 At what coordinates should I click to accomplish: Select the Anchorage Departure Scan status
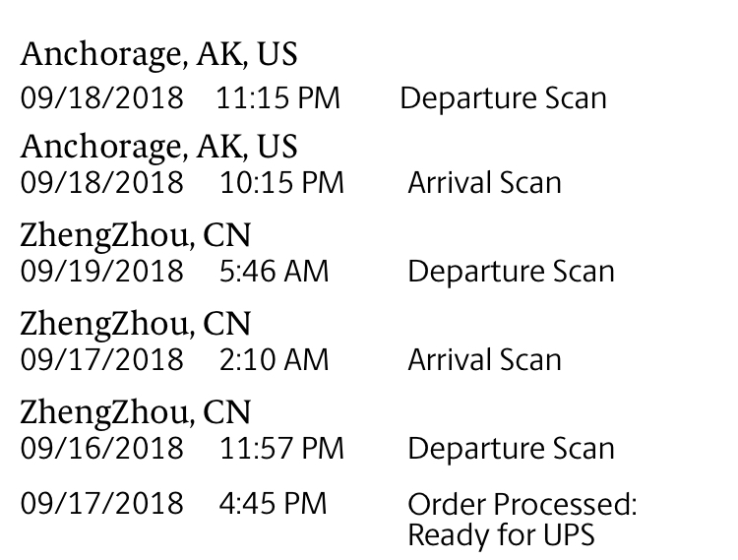tap(503, 98)
